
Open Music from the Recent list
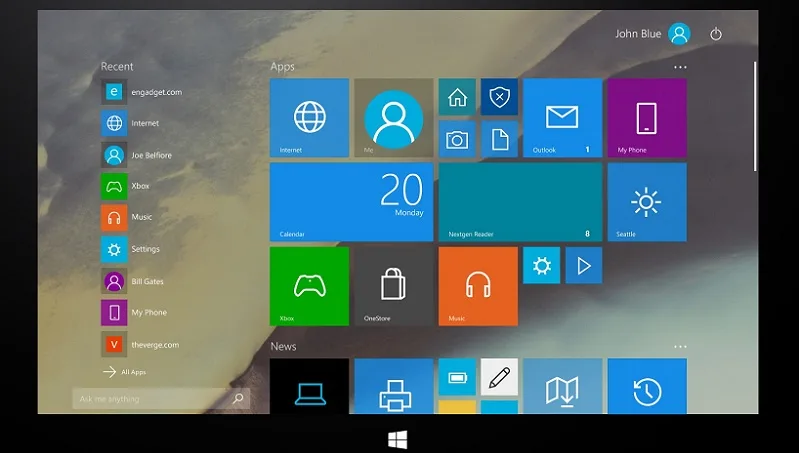127,217
